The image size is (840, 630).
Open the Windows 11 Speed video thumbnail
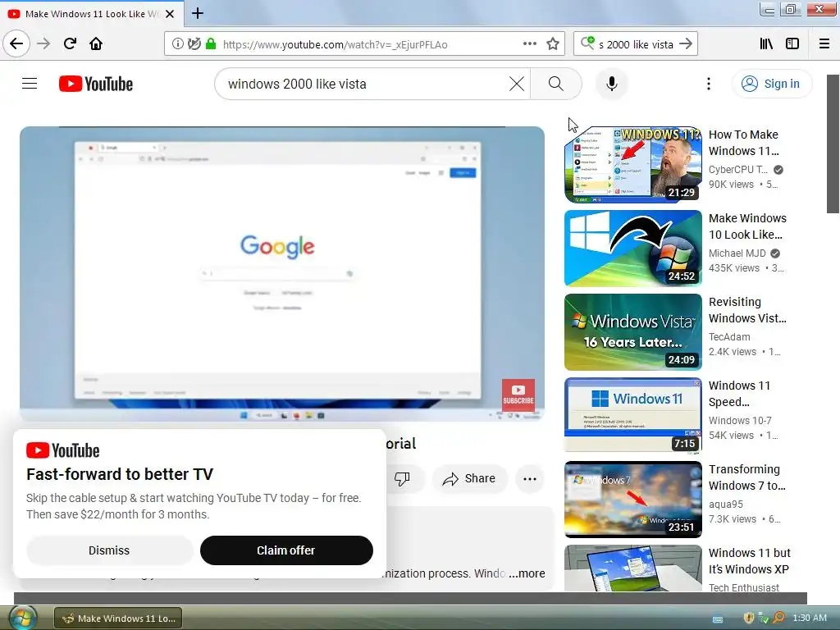click(x=632, y=415)
